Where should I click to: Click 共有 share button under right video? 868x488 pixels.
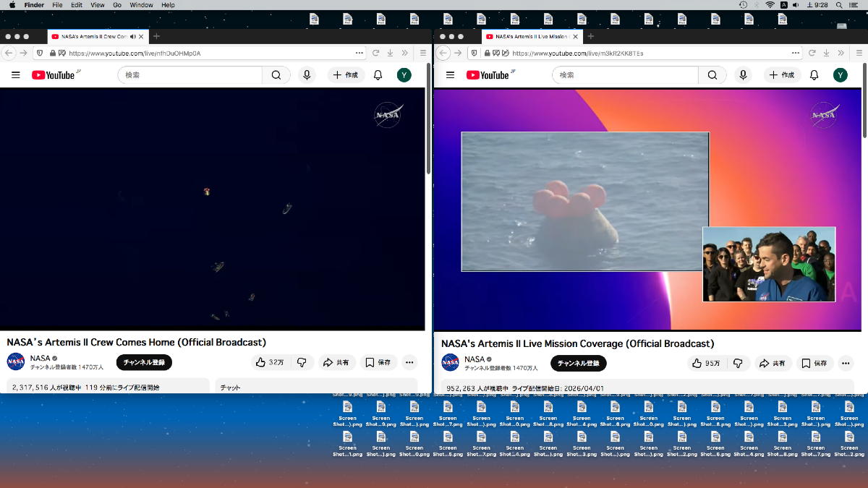pyautogui.click(x=773, y=363)
